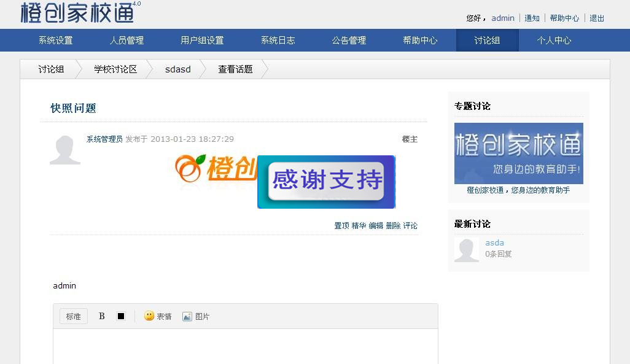Open 个人中心 in the navigation bar
Screen dimensions: 630x364
[x=554, y=40]
